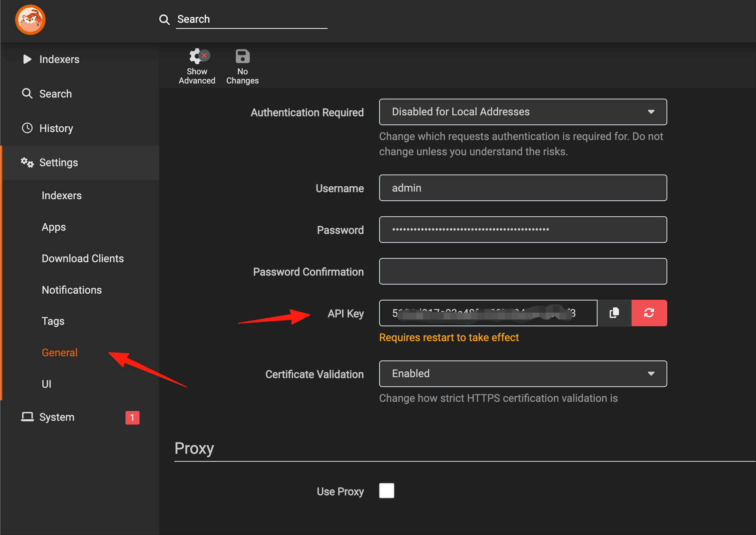756x535 pixels.
Task: Reset the API key with the refresh button
Action: click(649, 313)
